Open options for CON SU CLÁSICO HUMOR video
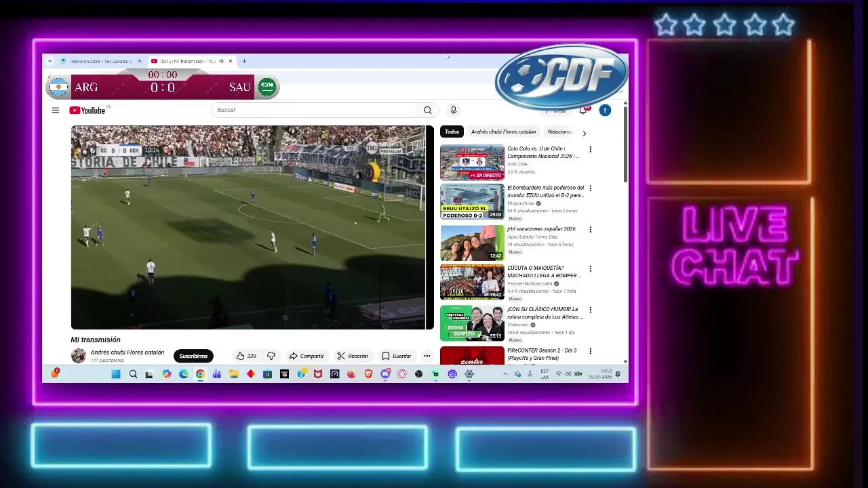 coord(590,310)
